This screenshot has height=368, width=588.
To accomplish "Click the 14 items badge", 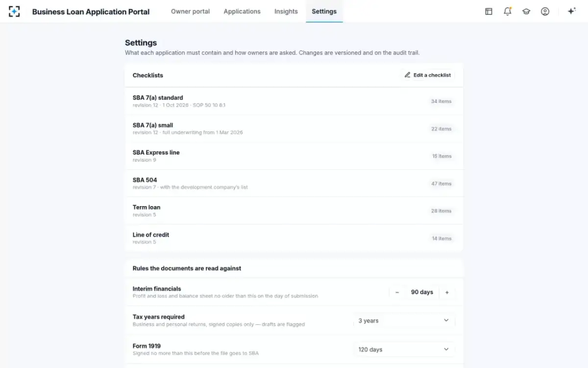I will (441, 238).
